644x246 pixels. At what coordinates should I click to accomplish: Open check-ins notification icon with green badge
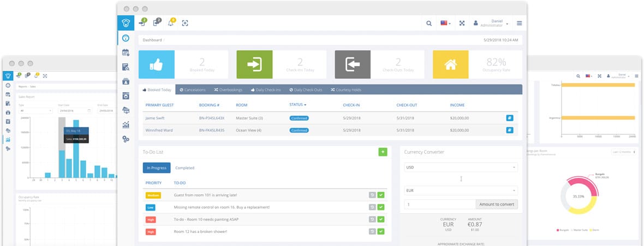coord(142,22)
